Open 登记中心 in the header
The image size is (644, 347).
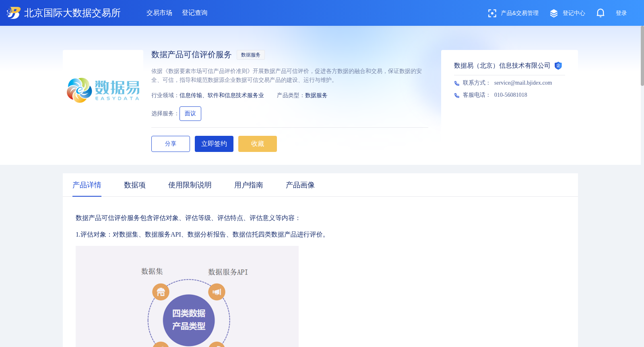574,13
